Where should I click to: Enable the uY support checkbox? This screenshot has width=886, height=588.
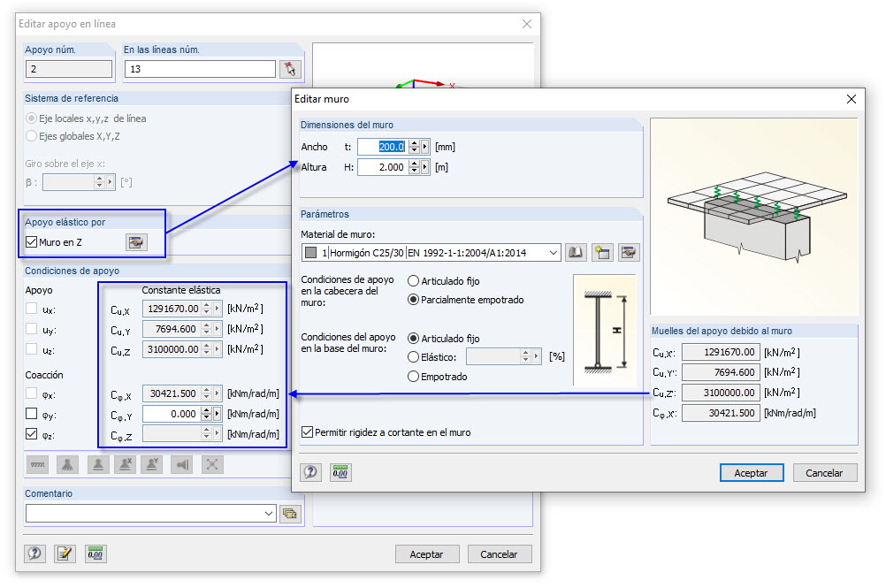pyautogui.click(x=32, y=329)
